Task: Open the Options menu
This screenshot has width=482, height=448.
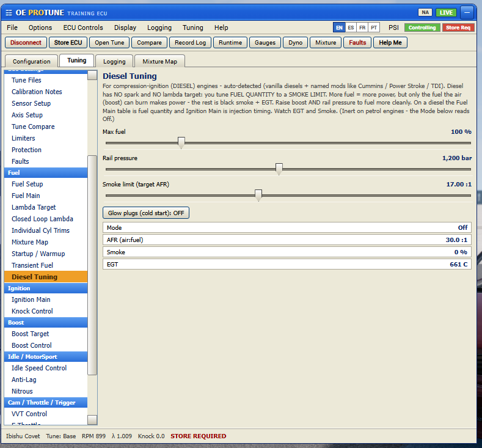Action: 40,28
